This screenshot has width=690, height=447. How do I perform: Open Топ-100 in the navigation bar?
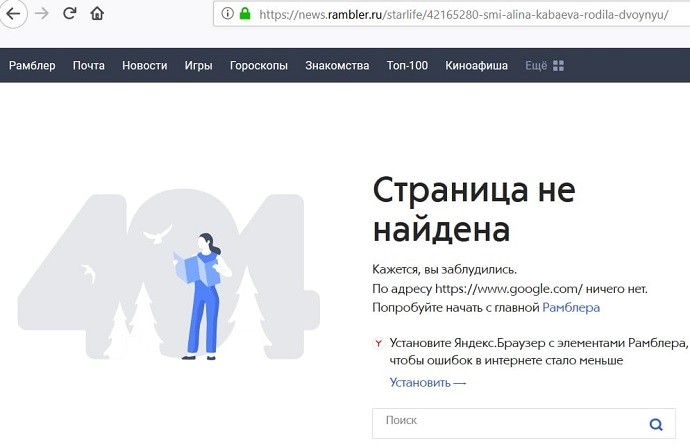point(407,66)
